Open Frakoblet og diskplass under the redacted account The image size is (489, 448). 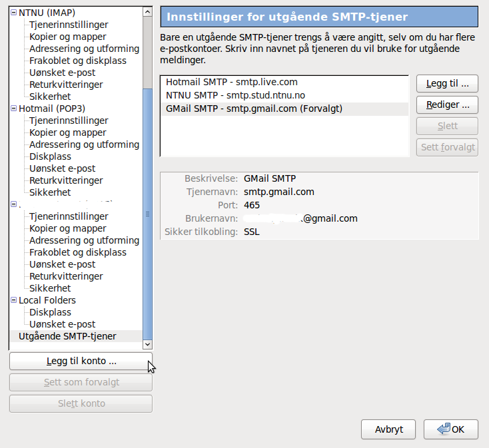[x=78, y=252]
